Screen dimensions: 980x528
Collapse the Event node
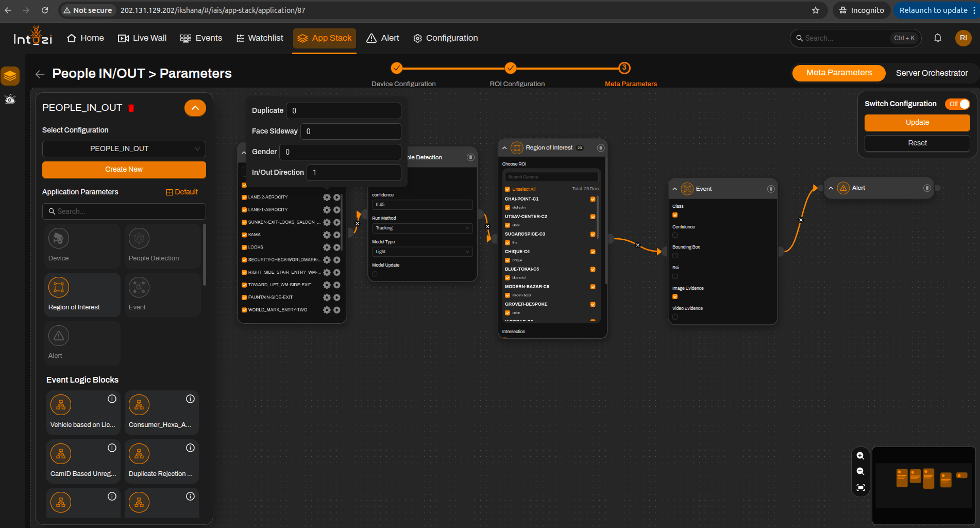coord(674,189)
